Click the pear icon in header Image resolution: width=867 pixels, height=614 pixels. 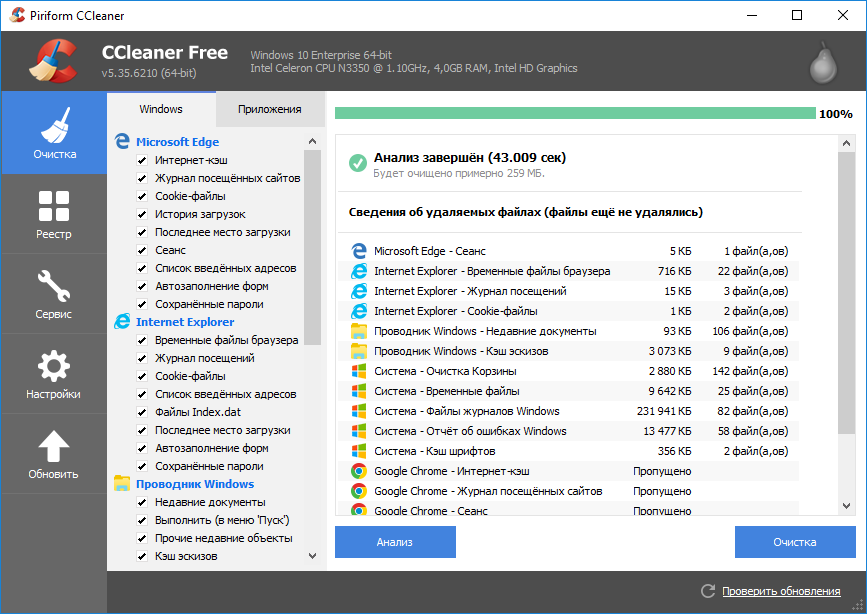pyautogui.click(x=823, y=63)
